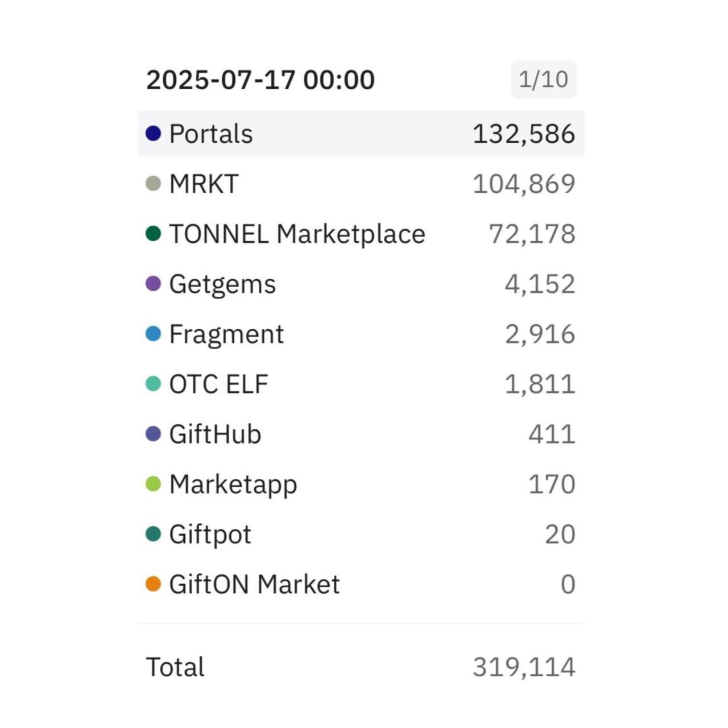The height and width of the screenshot is (728, 728).
Task: Click the MRKT value 104,869
Action: (x=524, y=184)
